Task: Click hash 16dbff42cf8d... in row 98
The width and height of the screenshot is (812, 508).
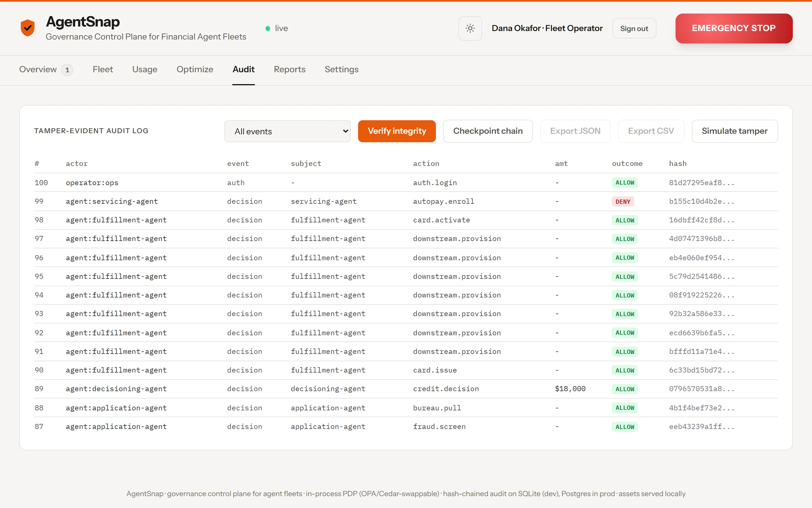Action: (701, 220)
